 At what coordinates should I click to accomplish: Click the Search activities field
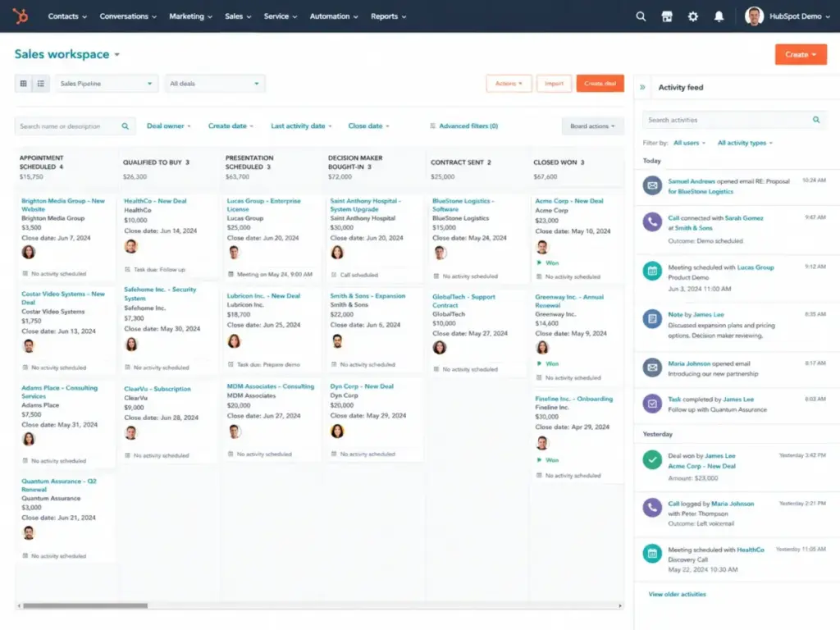tap(734, 120)
